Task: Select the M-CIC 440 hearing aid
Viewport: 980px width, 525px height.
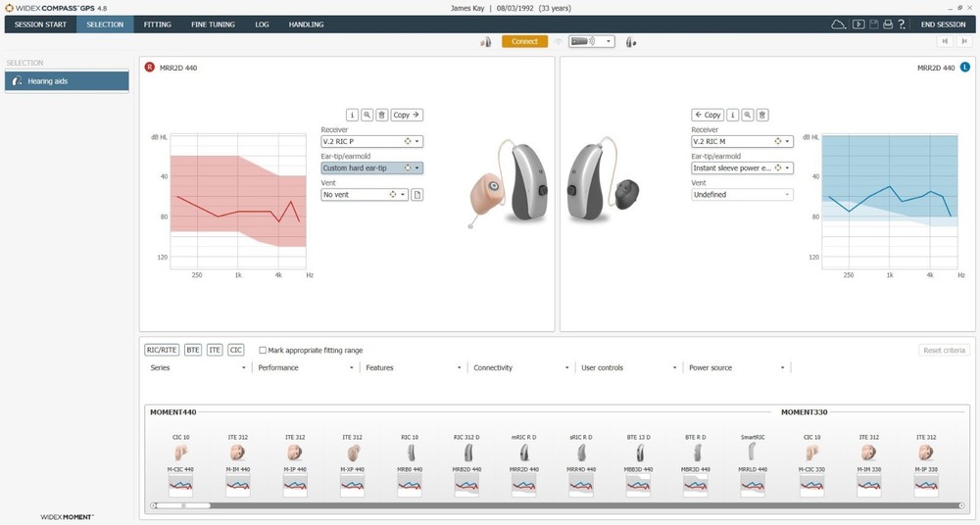Action: click(180, 465)
